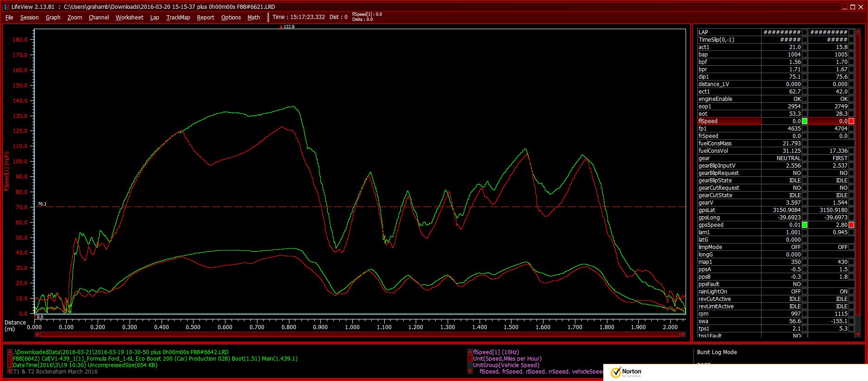Viewport: 868px width, 381px height.
Task: Toggle first checkbox in rpm row
Action: tap(805, 314)
